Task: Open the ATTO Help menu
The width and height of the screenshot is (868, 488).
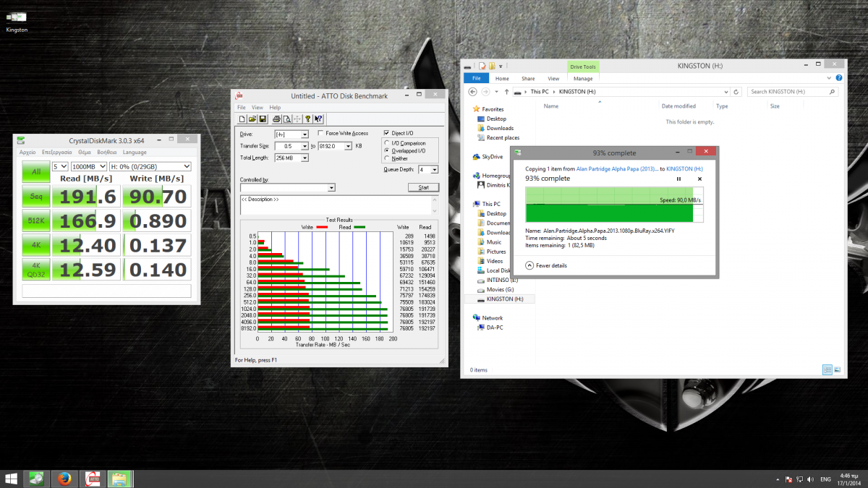Action: point(275,107)
